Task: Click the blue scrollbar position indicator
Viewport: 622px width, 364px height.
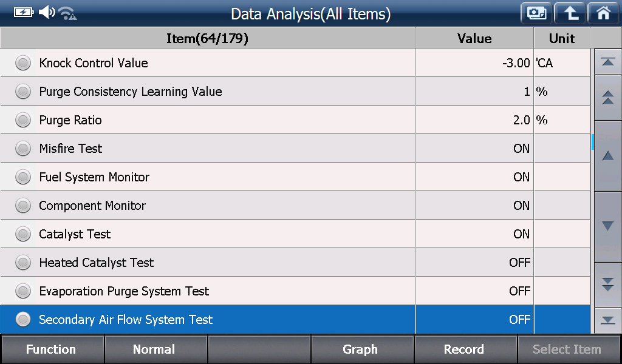Action: pyautogui.click(x=593, y=142)
